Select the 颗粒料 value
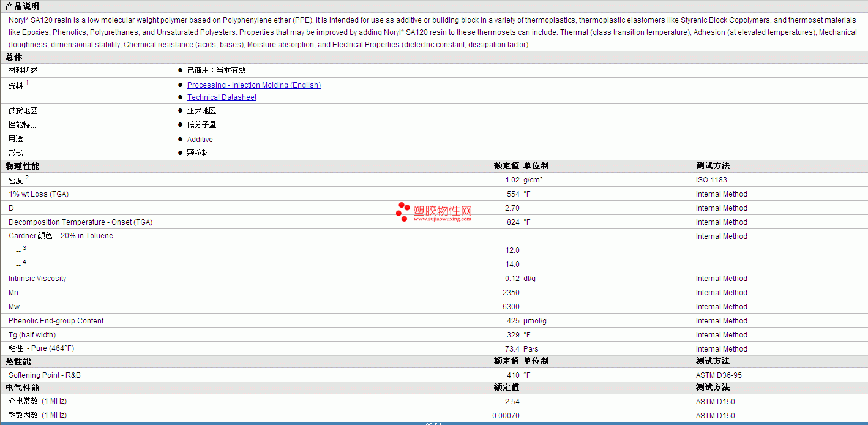The image size is (868, 425). [x=198, y=153]
